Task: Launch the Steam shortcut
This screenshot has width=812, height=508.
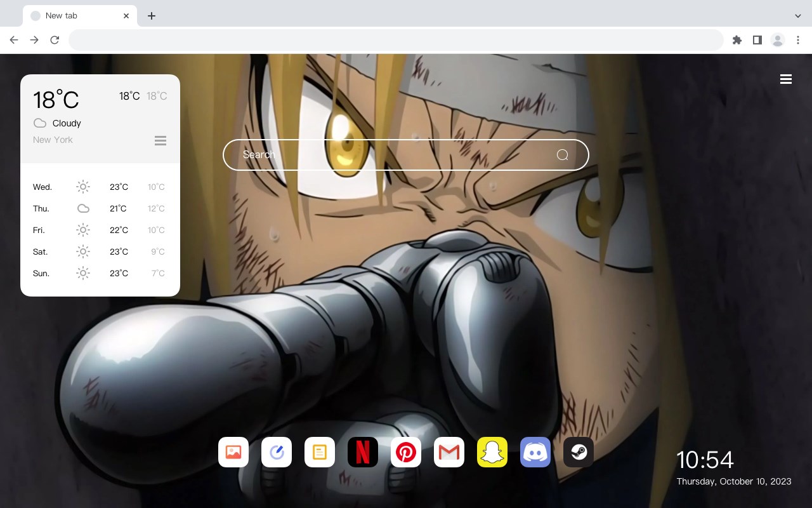Action: tap(579, 452)
